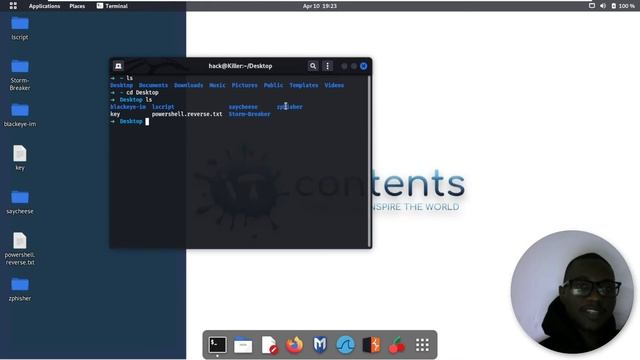Select the key file on desktop
The image size is (640, 360).
pos(20,158)
